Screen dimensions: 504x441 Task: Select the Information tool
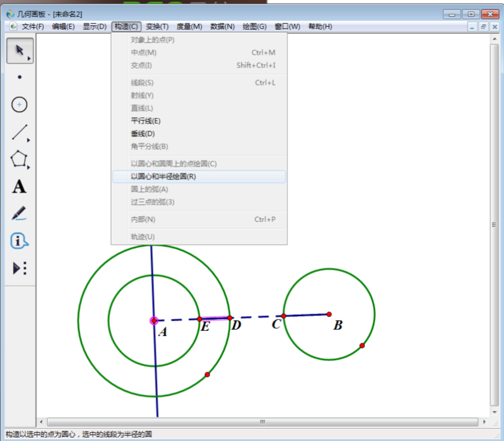[x=19, y=241]
